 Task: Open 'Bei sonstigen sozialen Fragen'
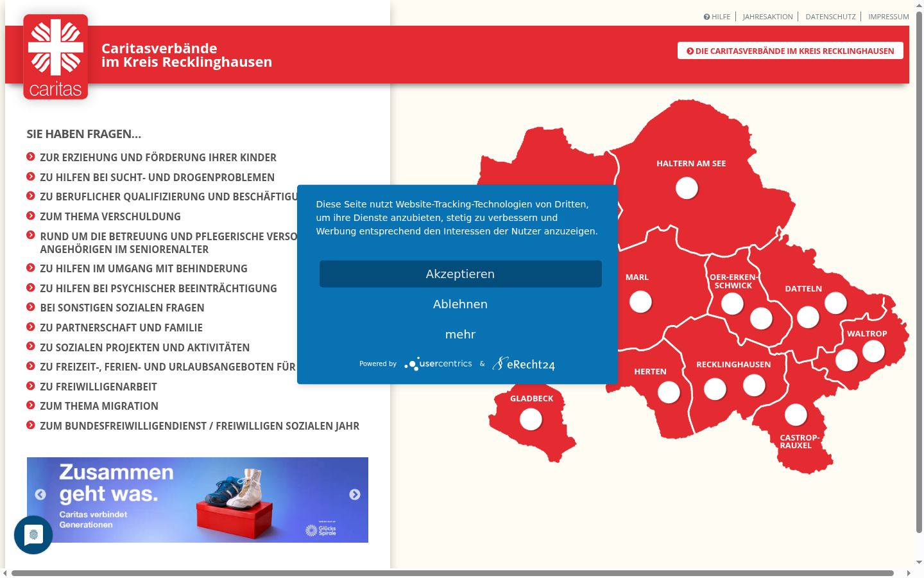(122, 308)
